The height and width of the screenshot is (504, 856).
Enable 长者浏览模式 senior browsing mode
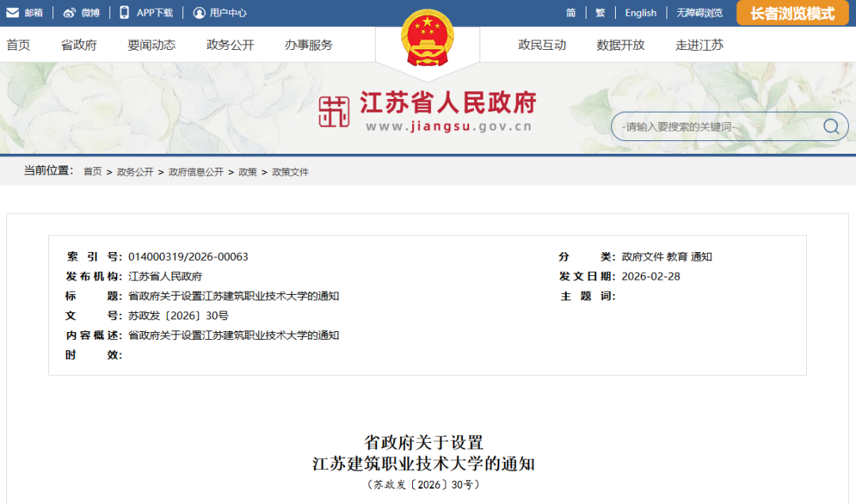click(792, 13)
